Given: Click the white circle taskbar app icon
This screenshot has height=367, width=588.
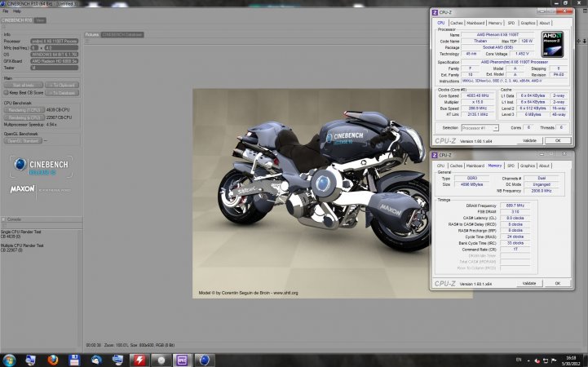Looking at the screenshot, I should [x=161, y=360].
